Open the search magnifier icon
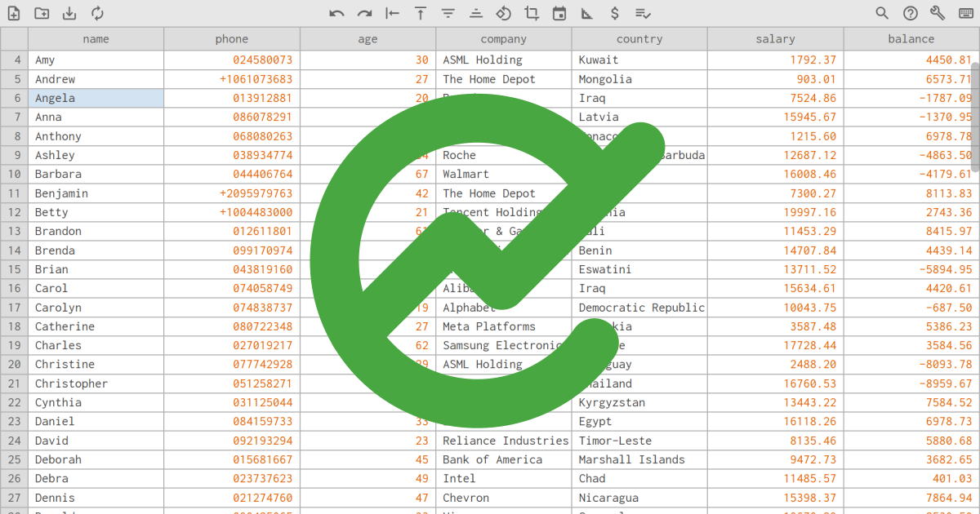This screenshot has height=514, width=980. [882, 13]
